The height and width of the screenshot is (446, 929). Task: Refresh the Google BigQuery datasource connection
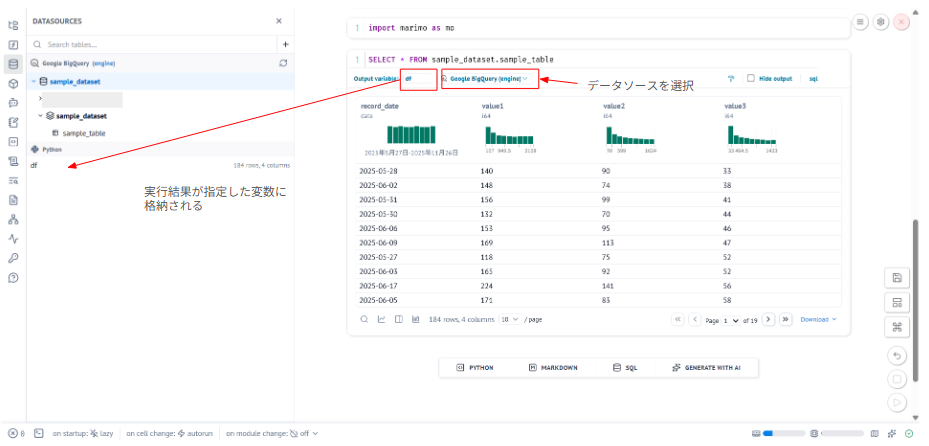pos(283,62)
